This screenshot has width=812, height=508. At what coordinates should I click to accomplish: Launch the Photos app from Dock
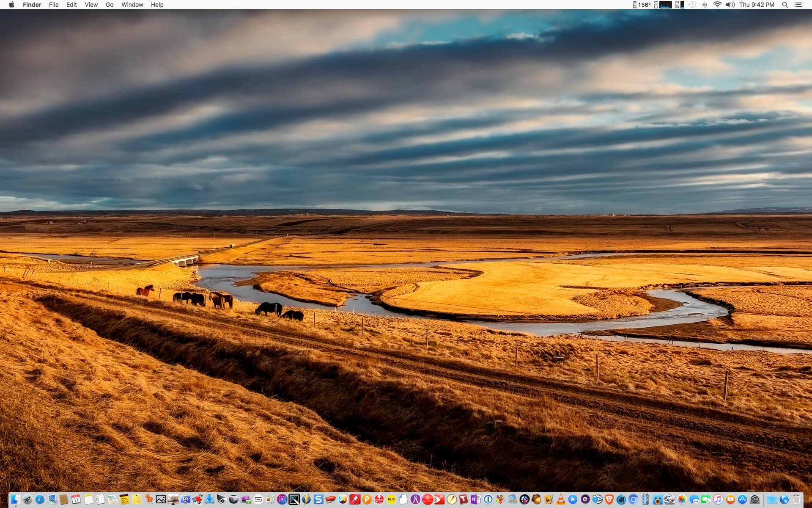coord(682,500)
